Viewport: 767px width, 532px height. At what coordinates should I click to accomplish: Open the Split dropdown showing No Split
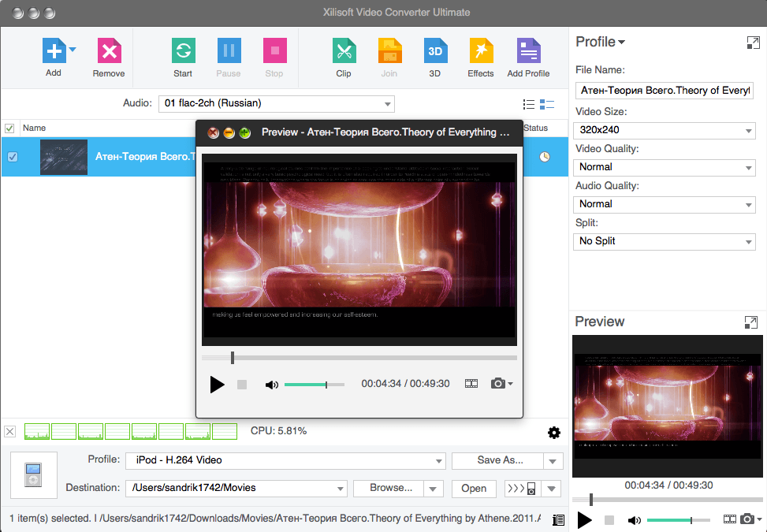click(x=665, y=241)
